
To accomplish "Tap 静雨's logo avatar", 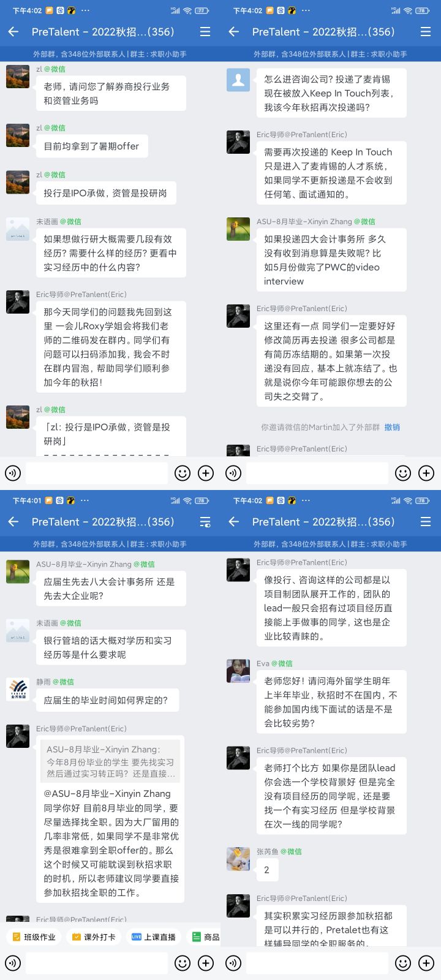I will click(18, 689).
